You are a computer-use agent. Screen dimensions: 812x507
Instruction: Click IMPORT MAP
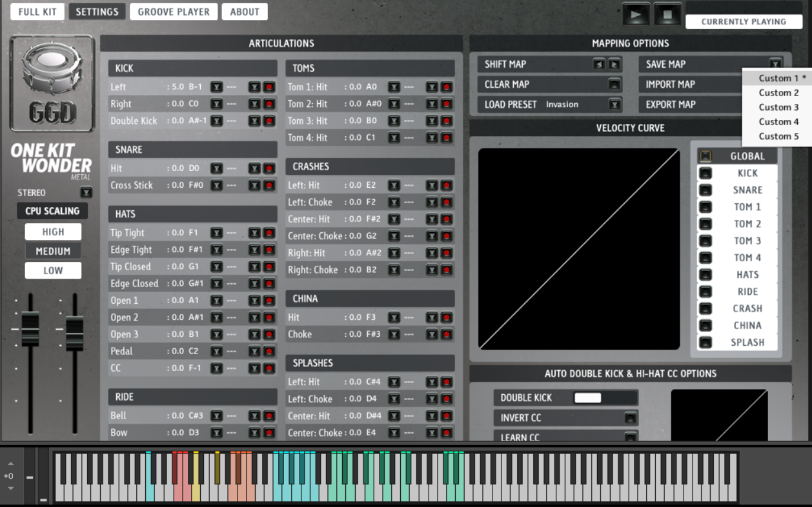coord(671,84)
